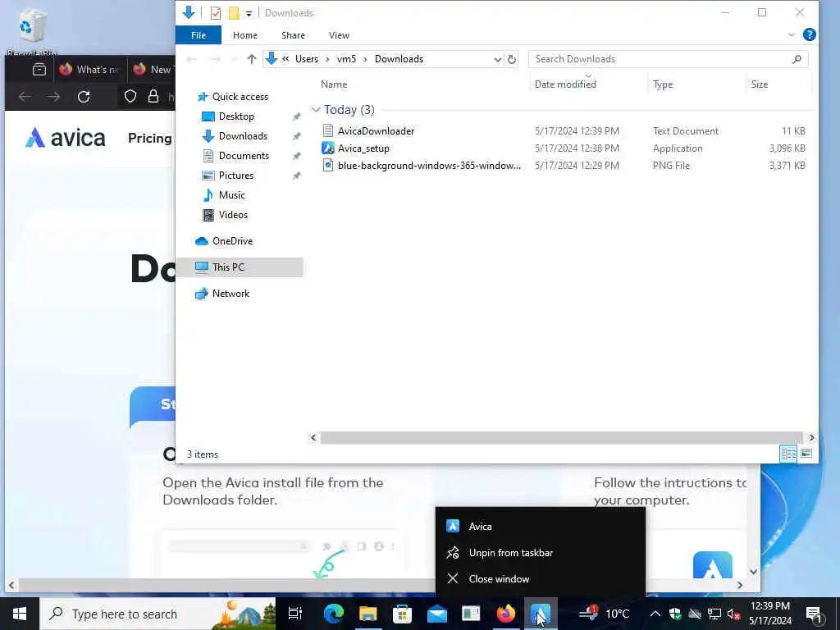Click the New folder quick access icon
The width and height of the screenshot is (840, 630).
click(234, 13)
